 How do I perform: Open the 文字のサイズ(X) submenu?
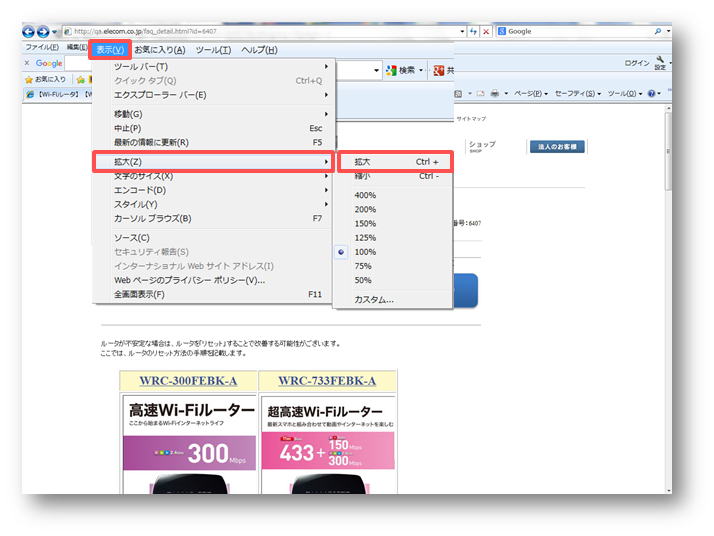(213, 176)
